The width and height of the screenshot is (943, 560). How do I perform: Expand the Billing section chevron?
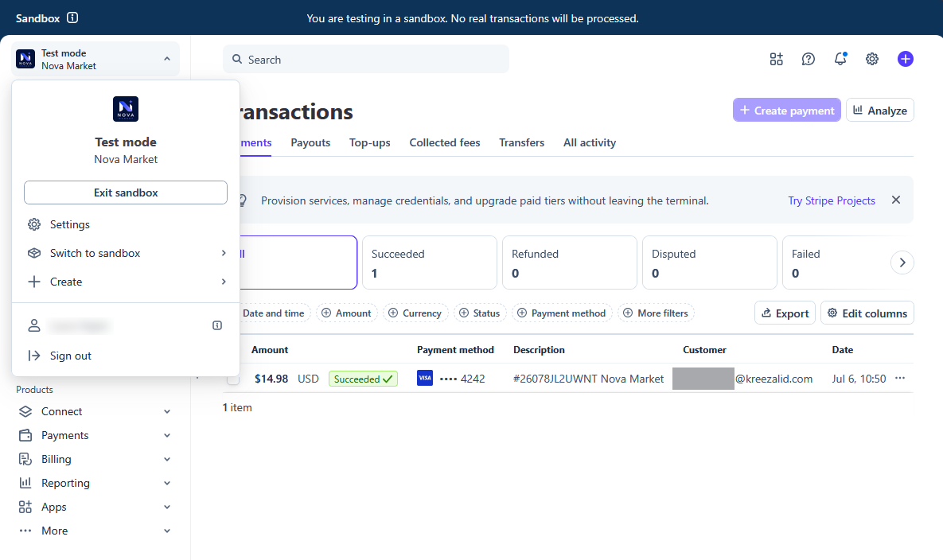167,459
